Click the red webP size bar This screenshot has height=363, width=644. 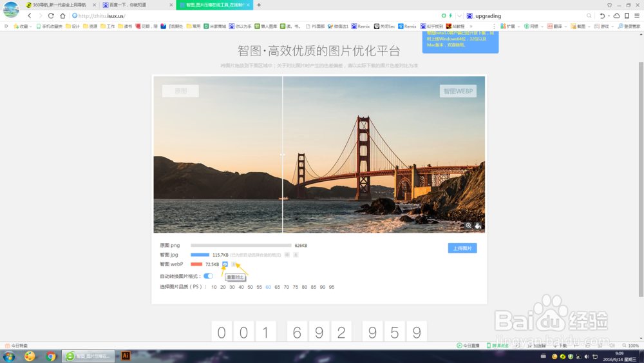coord(196,264)
